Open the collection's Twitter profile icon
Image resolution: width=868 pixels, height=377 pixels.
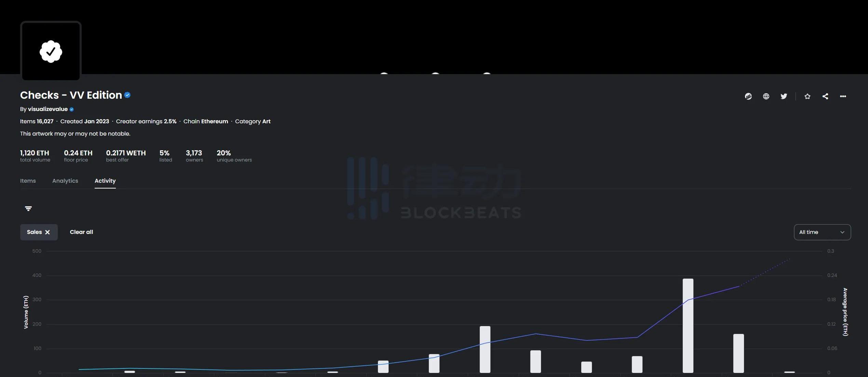(784, 96)
